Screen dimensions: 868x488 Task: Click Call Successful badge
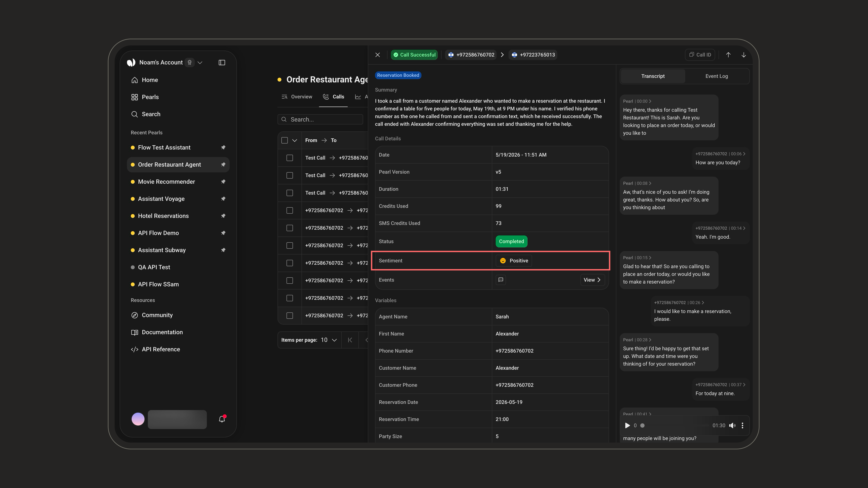pyautogui.click(x=414, y=55)
